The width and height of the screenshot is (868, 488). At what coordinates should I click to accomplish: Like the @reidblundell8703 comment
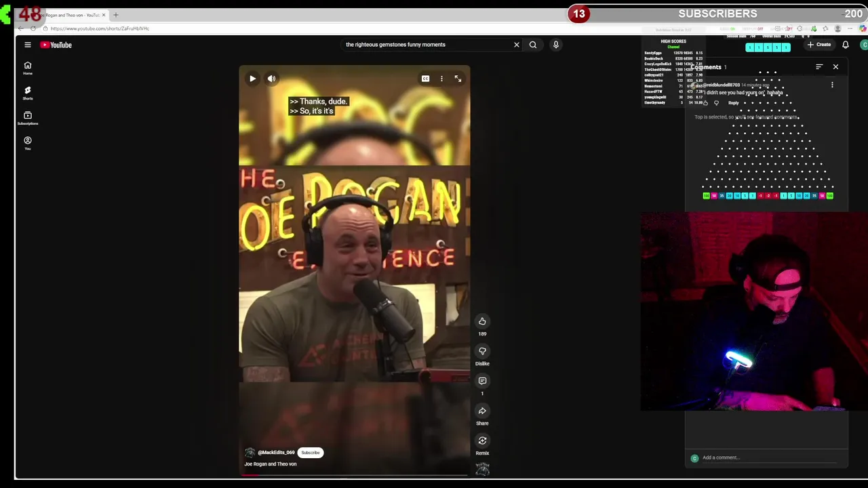click(705, 103)
